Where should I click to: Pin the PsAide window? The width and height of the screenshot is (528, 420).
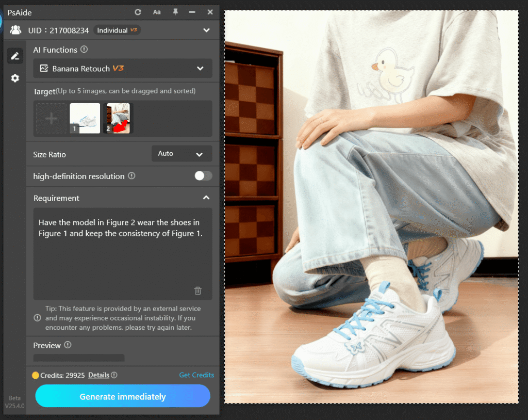[175, 12]
